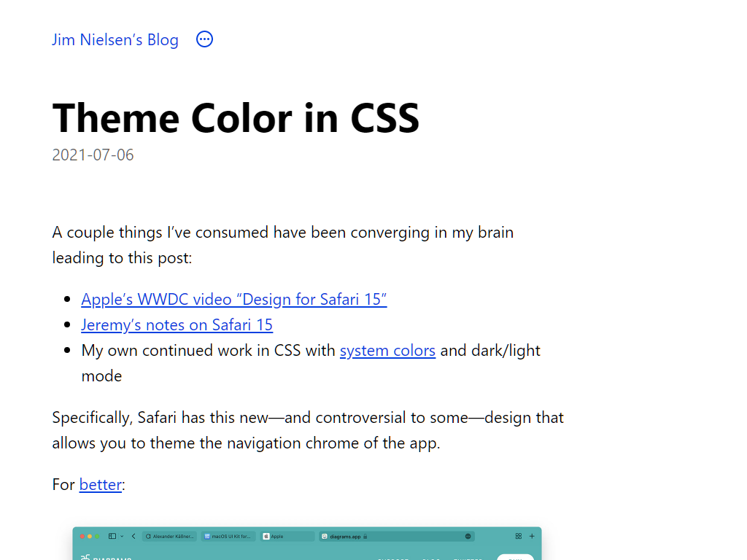
Task: Click the sidebar toggle icon in the screenshot
Action: click(112, 536)
